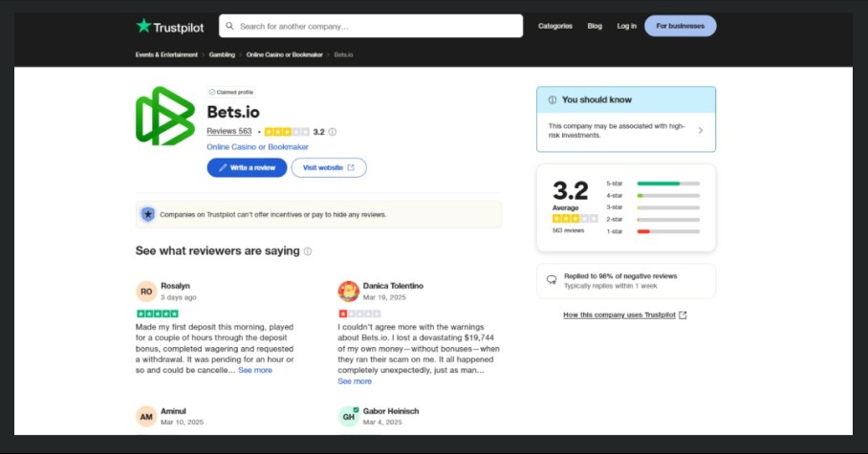Filter reviews by 1-star rating bar
The image size is (868, 454).
[x=667, y=231]
